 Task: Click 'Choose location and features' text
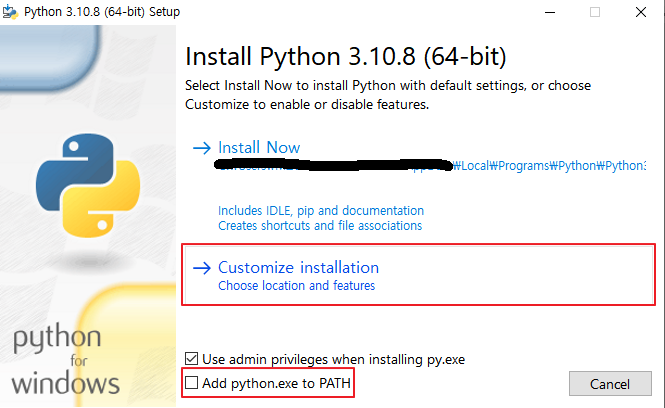point(296,286)
